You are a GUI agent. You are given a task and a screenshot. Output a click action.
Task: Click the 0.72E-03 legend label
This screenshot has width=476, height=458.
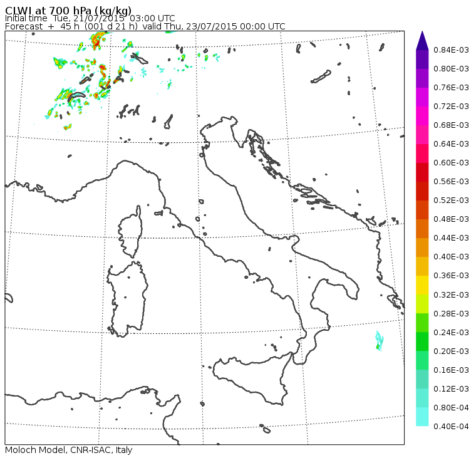point(451,107)
